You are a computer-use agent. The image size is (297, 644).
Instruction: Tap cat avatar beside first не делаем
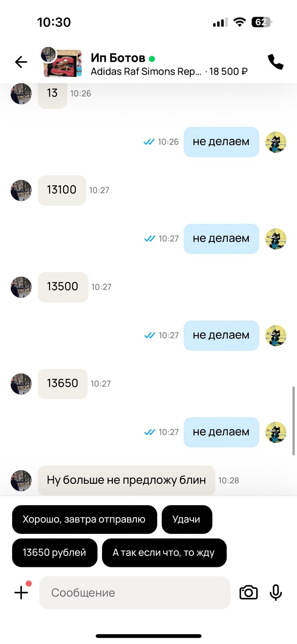(x=276, y=142)
